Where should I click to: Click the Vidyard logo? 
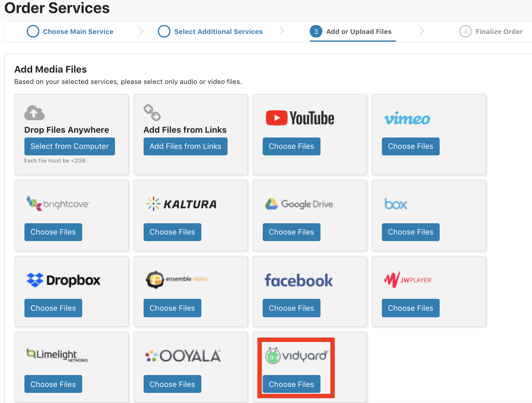pos(297,355)
